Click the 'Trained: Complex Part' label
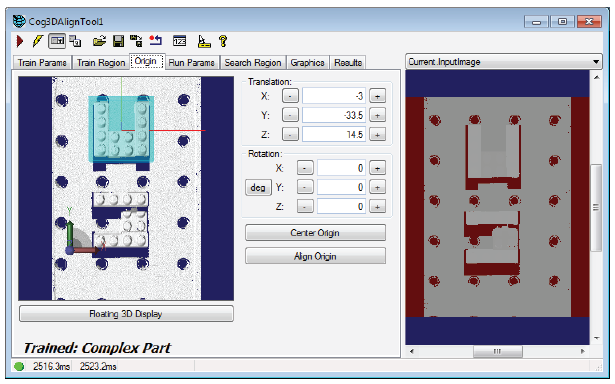Image resolution: width=615 pixels, height=384 pixels. pyautogui.click(x=97, y=348)
